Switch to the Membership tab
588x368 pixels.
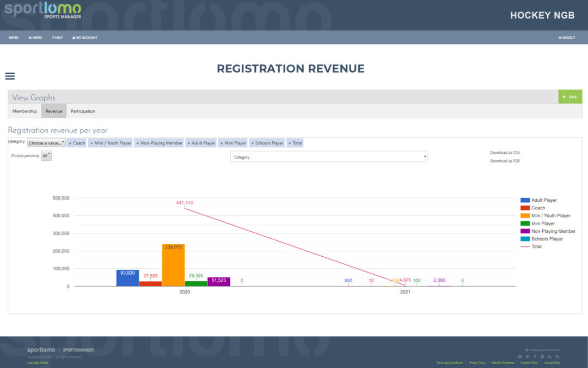(24, 111)
